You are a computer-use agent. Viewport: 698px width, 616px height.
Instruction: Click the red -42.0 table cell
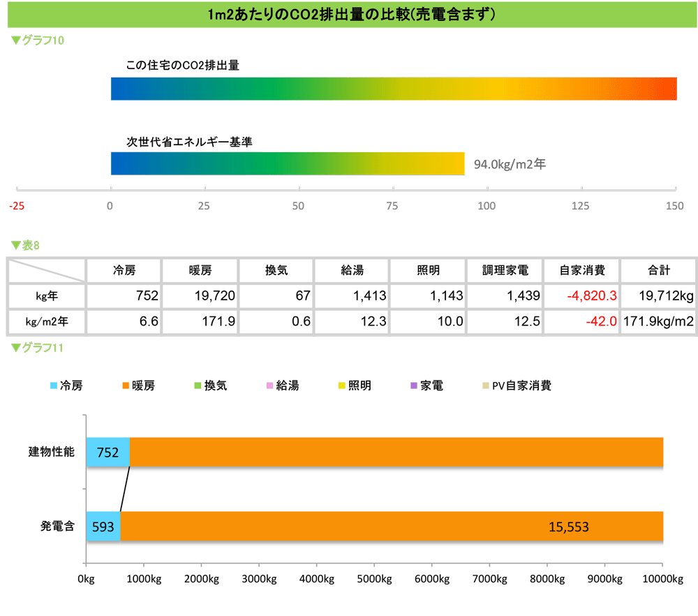582,321
